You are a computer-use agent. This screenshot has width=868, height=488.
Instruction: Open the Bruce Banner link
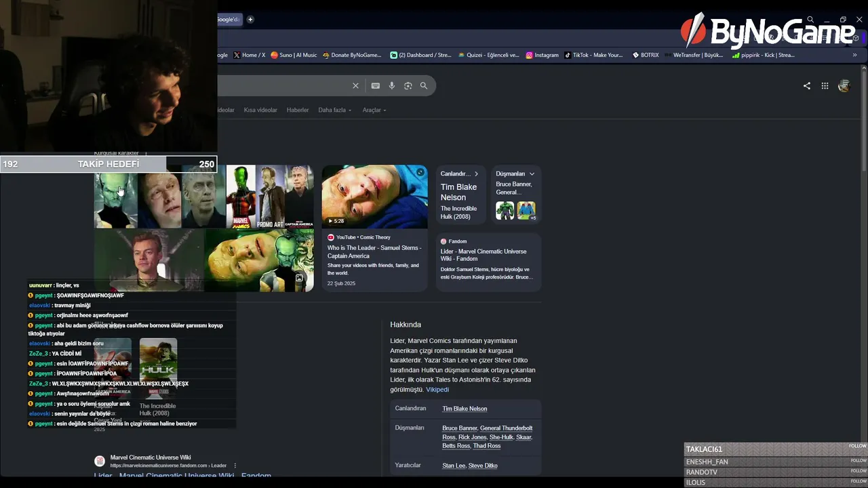[x=460, y=428]
